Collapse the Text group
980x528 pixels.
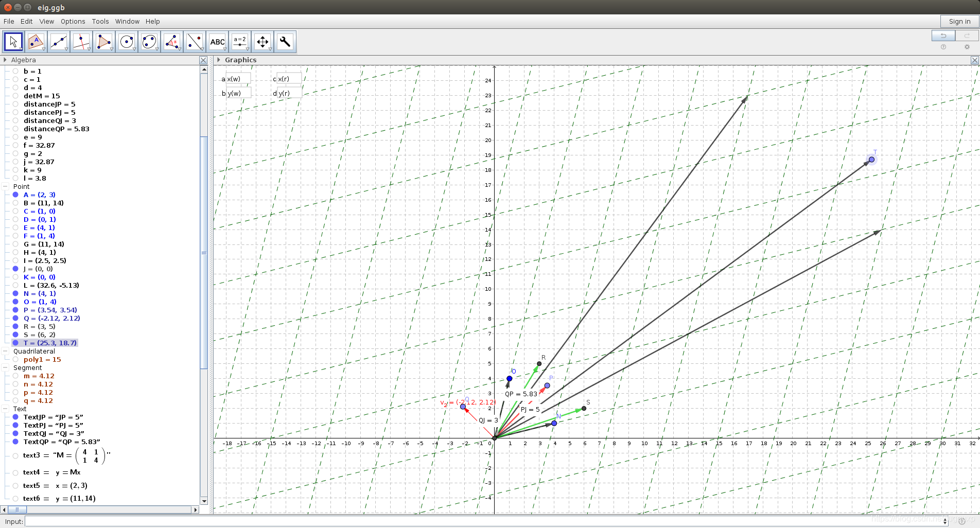click(x=6, y=409)
